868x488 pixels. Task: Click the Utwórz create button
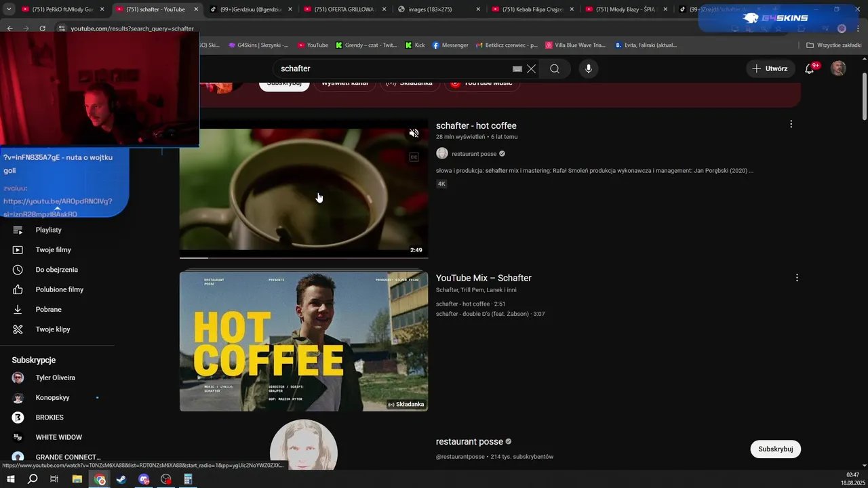770,68
